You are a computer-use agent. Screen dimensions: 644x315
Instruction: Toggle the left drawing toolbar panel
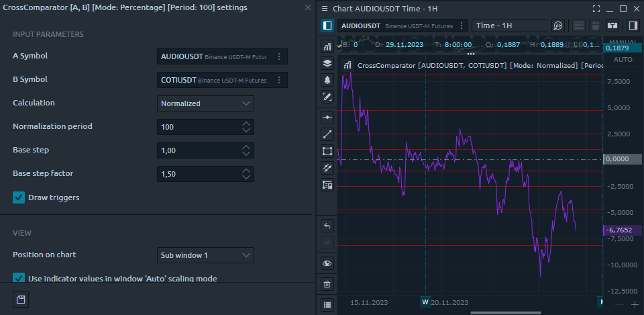327,26
